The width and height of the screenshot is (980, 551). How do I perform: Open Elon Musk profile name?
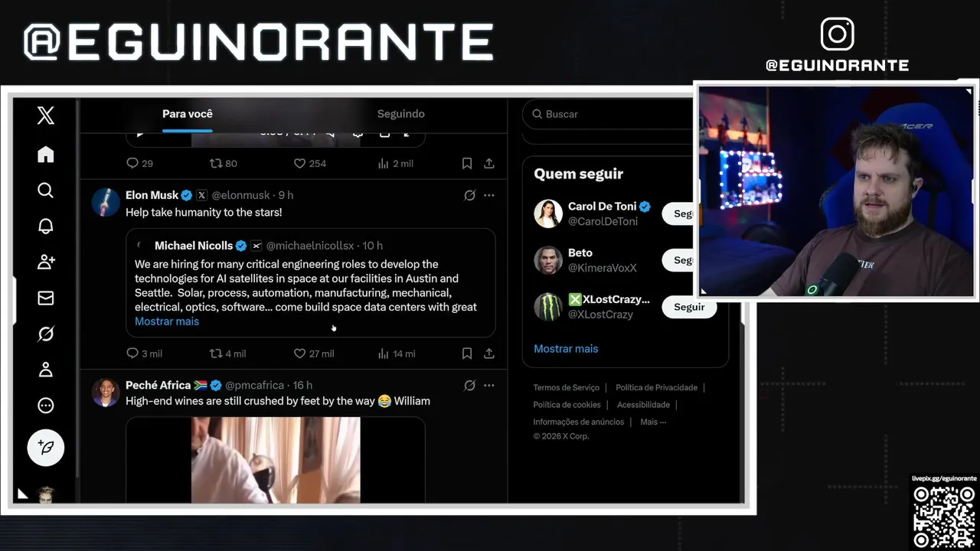pos(152,195)
